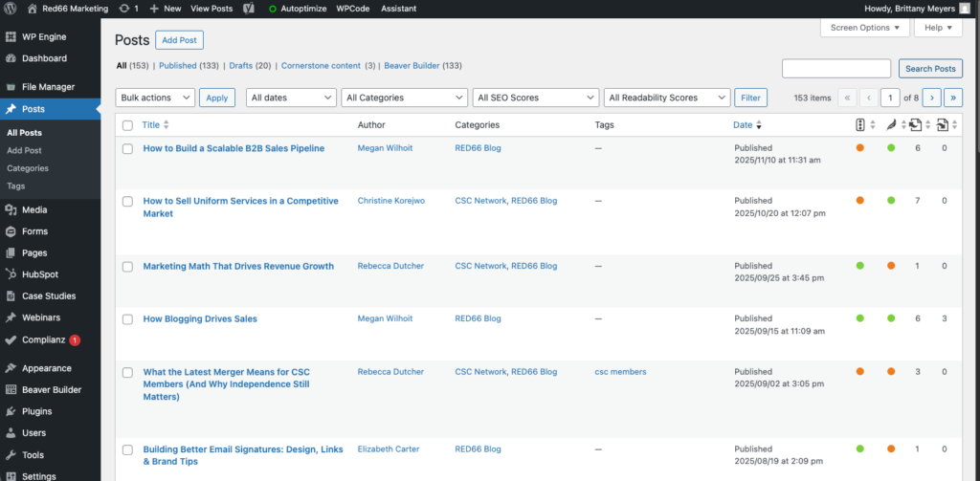Jump to last page in pagination
Viewport: 980px width, 481px height.
(x=952, y=98)
